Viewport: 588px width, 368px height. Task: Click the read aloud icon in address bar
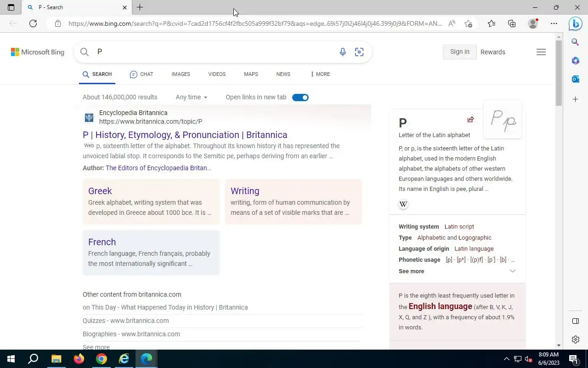click(x=452, y=23)
